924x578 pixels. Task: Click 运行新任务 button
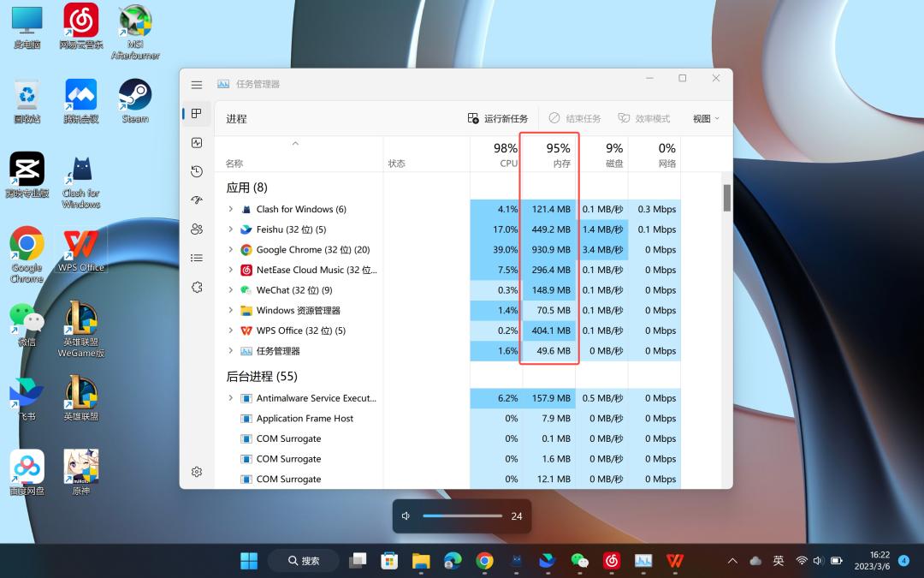(x=498, y=119)
